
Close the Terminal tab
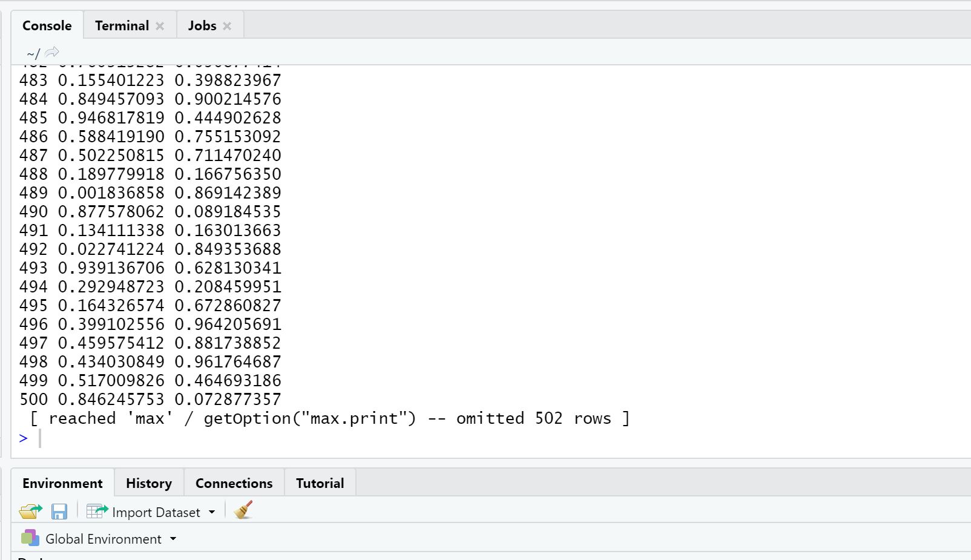pos(160,26)
